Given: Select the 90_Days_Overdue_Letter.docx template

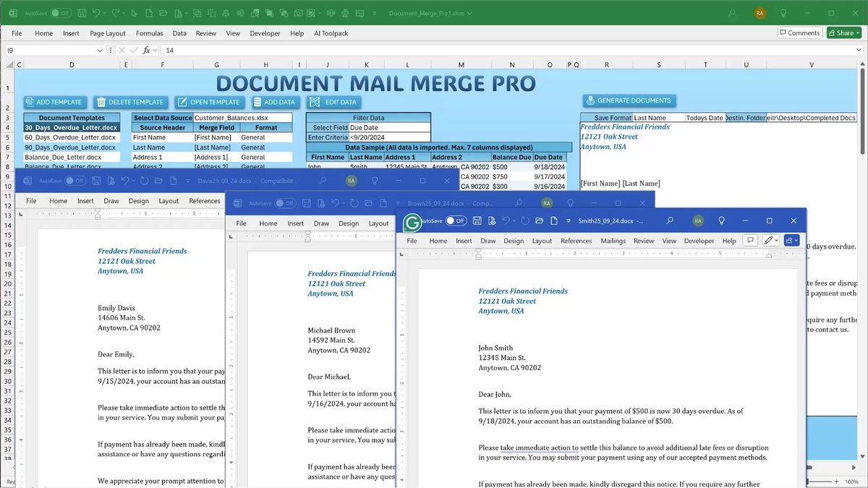Looking at the screenshot, I should tap(72, 147).
